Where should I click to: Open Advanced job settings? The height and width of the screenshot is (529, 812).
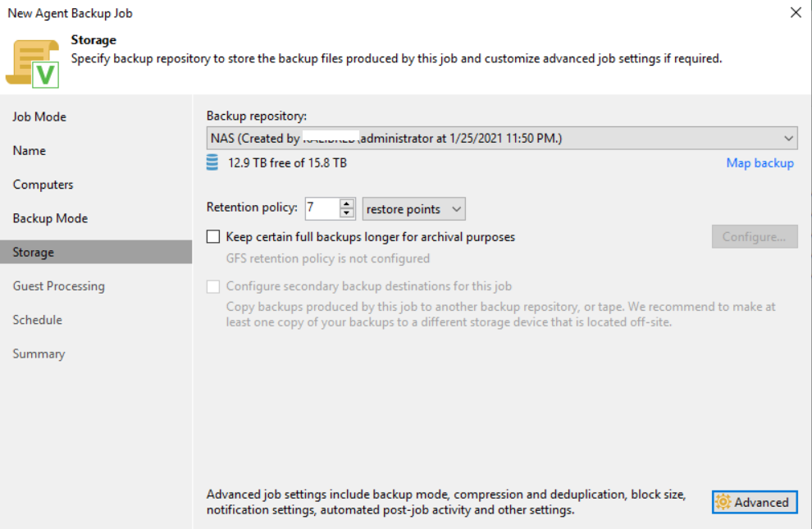pyautogui.click(x=755, y=503)
